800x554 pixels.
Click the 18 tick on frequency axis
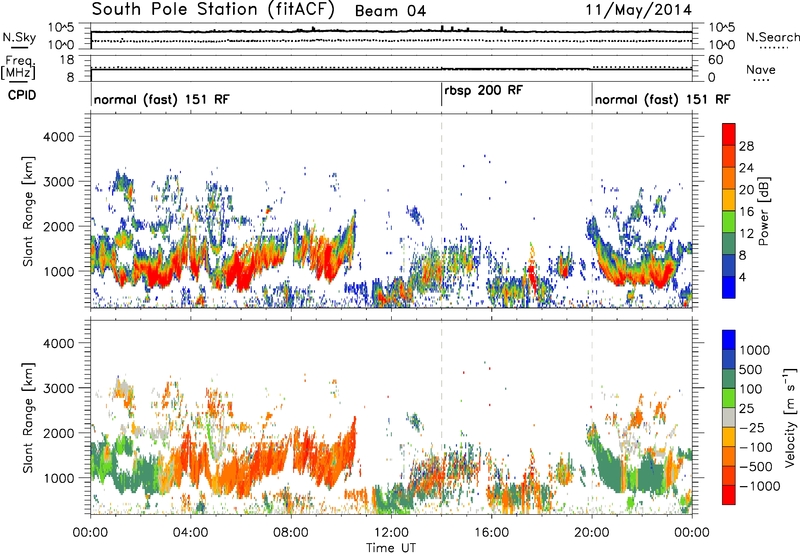[67, 60]
